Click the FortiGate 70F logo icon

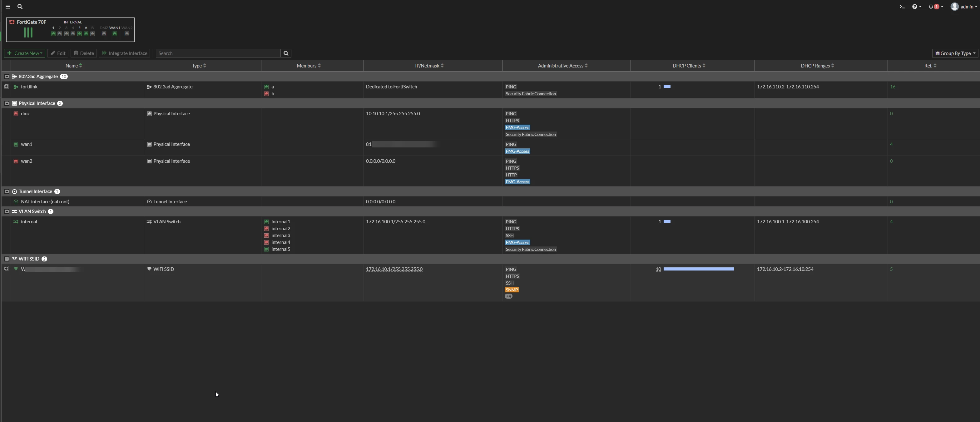pyautogui.click(x=12, y=22)
